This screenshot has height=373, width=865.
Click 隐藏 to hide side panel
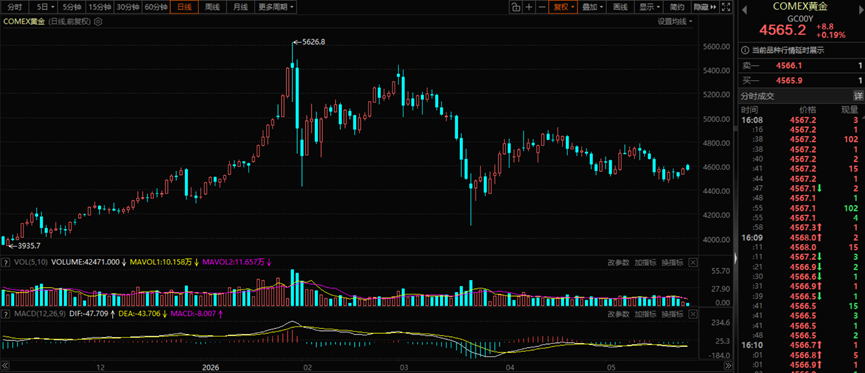point(704,7)
